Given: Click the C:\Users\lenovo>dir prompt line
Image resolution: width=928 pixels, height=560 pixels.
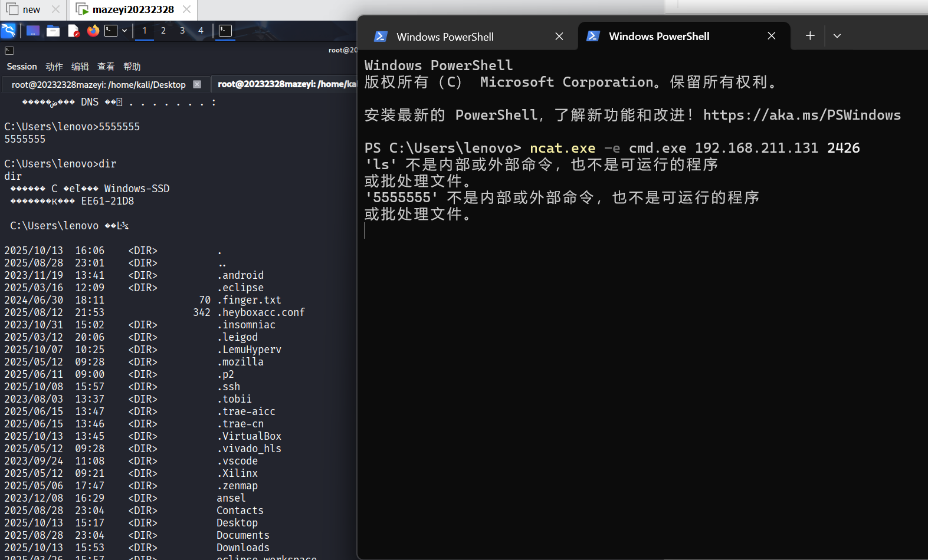Looking at the screenshot, I should click(x=60, y=164).
